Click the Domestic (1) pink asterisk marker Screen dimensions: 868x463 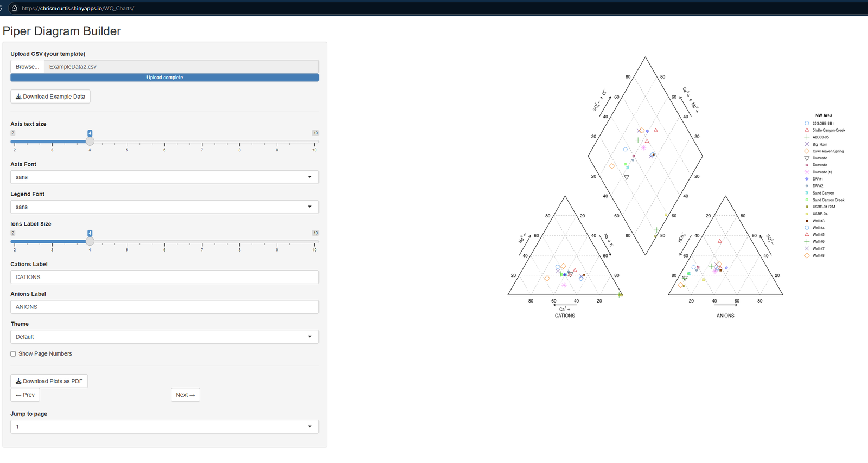(x=807, y=172)
